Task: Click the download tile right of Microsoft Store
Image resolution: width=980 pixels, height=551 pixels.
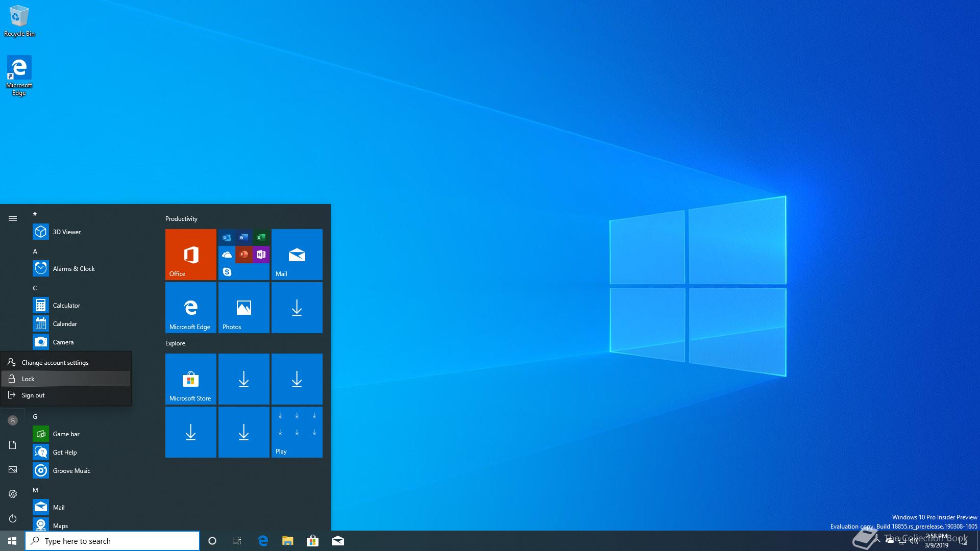Action: [x=244, y=379]
